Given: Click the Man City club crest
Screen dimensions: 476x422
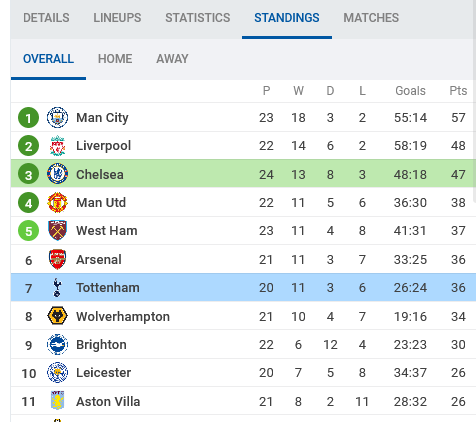Looking at the screenshot, I should coord(57,117).
